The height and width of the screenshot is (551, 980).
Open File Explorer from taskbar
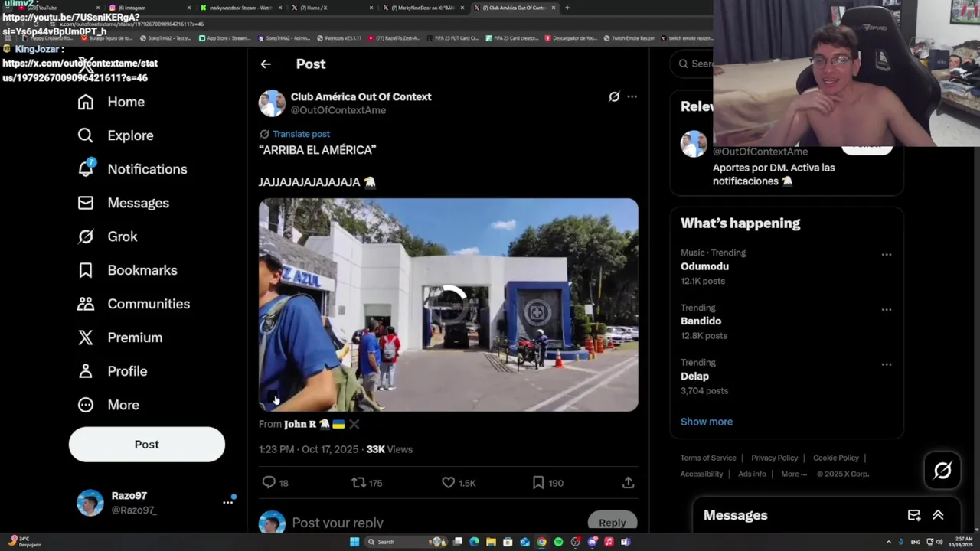pyautogui.click(x=491, y=542)
